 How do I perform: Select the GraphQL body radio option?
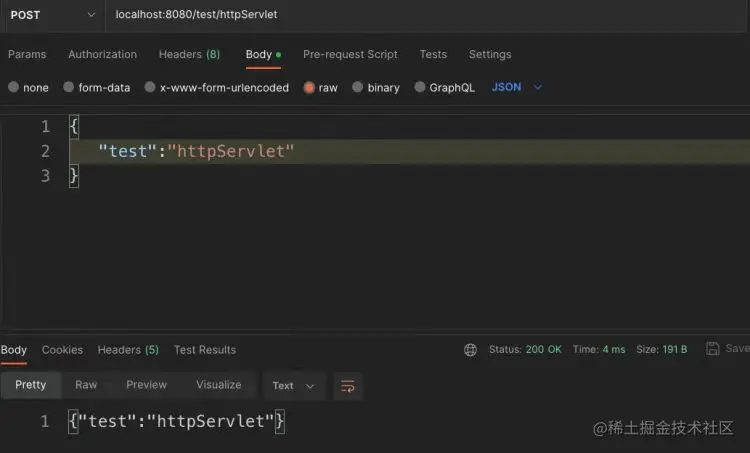click(419, 87)
